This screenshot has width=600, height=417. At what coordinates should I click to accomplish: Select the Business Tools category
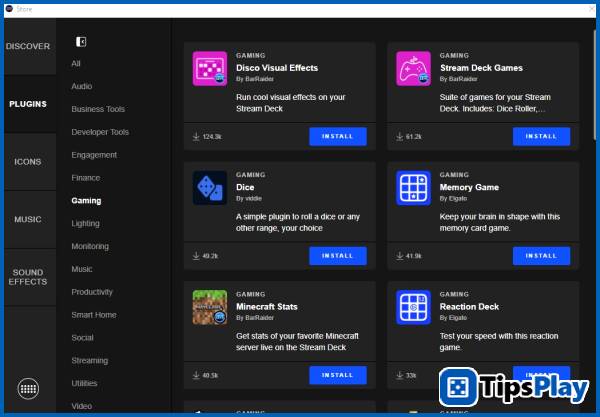(98, 109)
